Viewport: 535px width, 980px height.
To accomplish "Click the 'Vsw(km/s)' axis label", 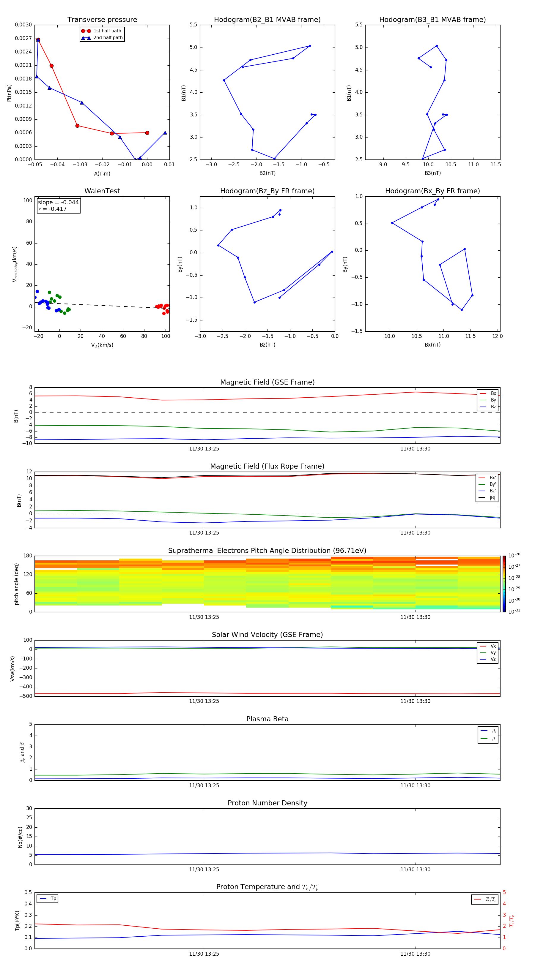I will (12, 668).
